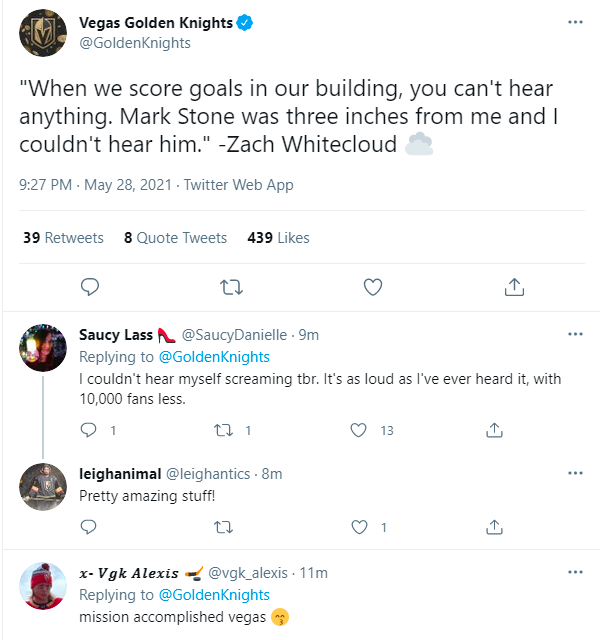
Task: View the 39 Retweets list
Action: [63, 238]
